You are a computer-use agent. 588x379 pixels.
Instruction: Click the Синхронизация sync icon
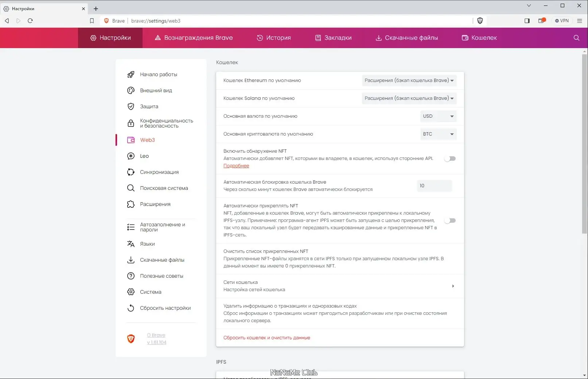(x=131, y=172)
